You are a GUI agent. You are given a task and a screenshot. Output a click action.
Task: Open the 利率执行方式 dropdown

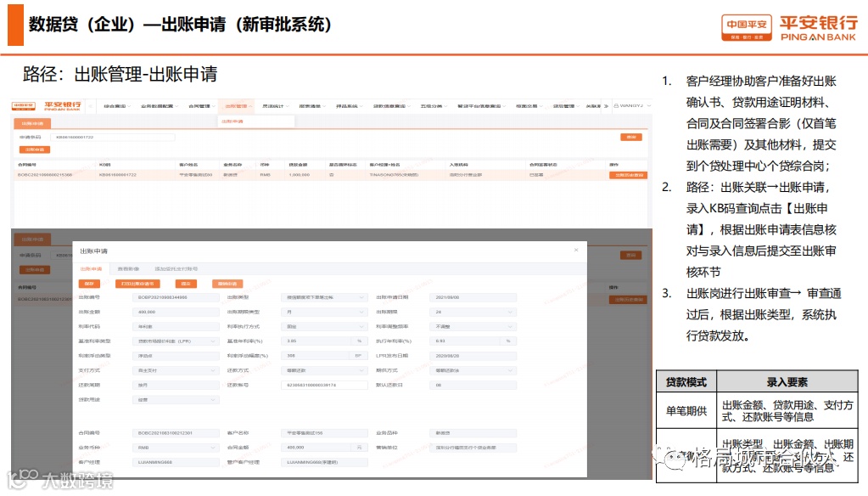point(324,327)
